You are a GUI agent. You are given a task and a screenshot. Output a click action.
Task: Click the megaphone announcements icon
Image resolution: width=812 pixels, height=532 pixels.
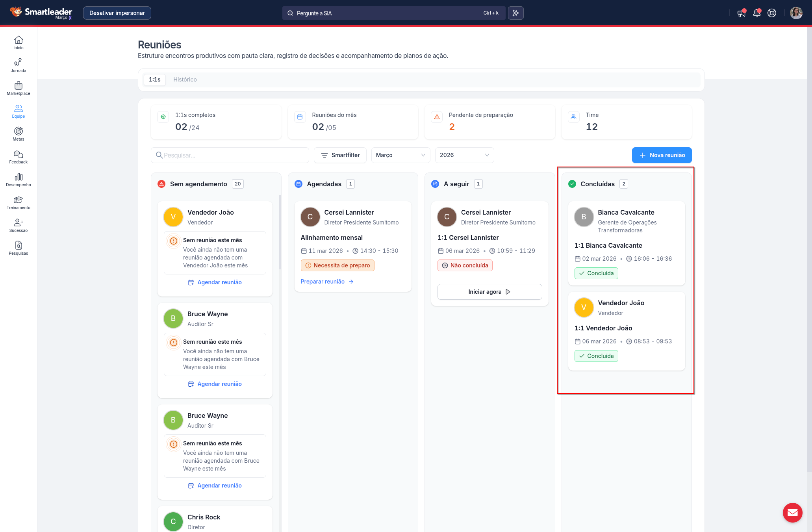coord(742,13)
